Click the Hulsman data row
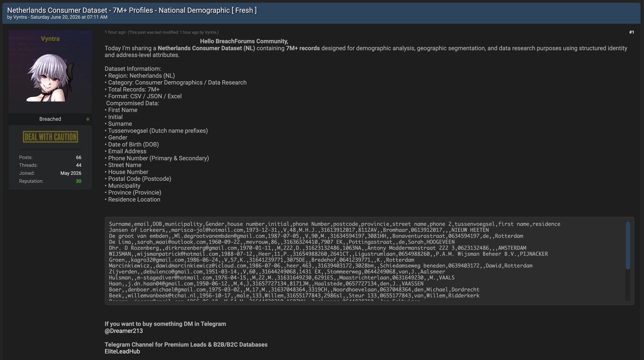The height and width of the screenshot is (360, 644). click(x=282, y=278)
